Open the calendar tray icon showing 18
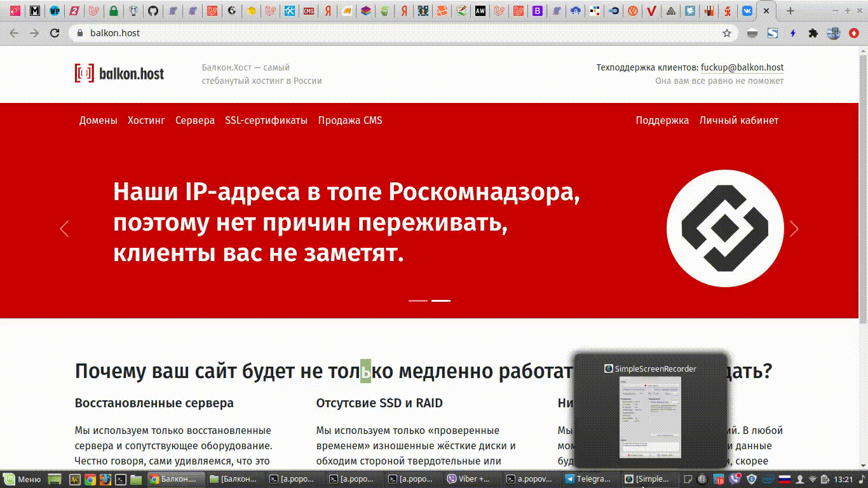 (x=719, y=479)
